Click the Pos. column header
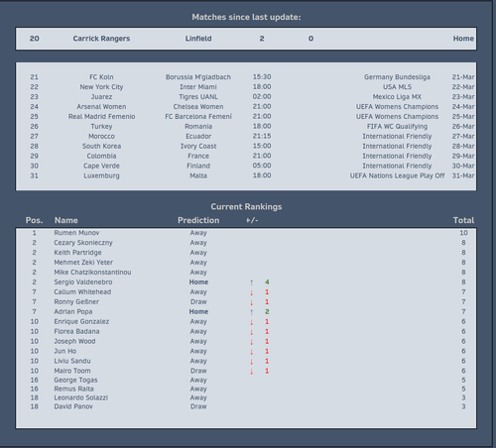This screenshot has width=496, height=448. (35, 220)
